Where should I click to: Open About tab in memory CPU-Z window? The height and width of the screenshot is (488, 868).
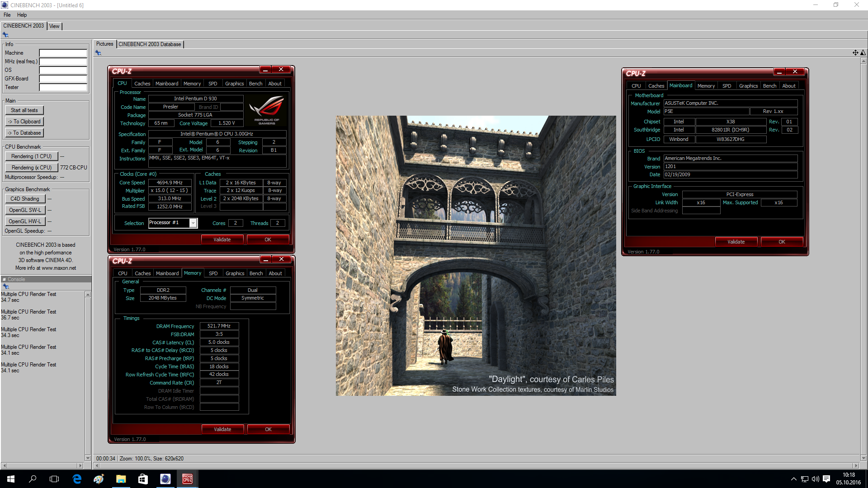(x=275, y=273)
